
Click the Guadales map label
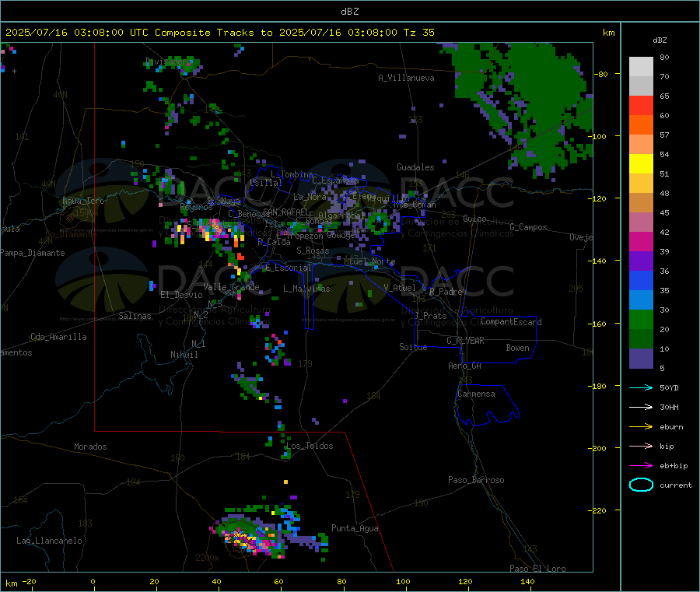pyautogui.click(x=415, y=167)
